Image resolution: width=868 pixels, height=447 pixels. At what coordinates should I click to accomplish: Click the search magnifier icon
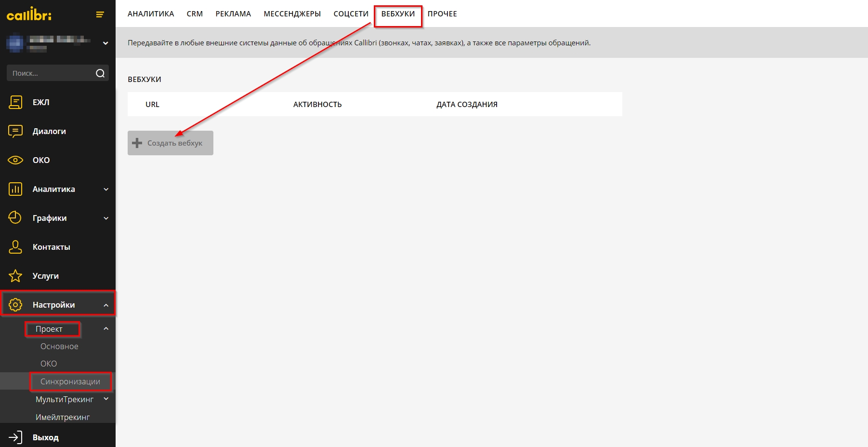coord(100,73)
